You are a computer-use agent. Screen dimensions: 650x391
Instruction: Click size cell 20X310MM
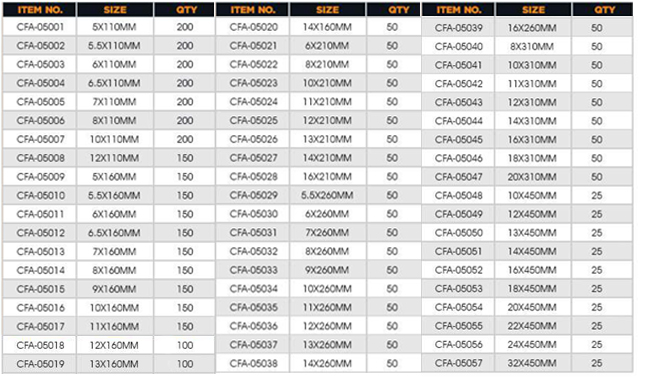coord(532,177)
